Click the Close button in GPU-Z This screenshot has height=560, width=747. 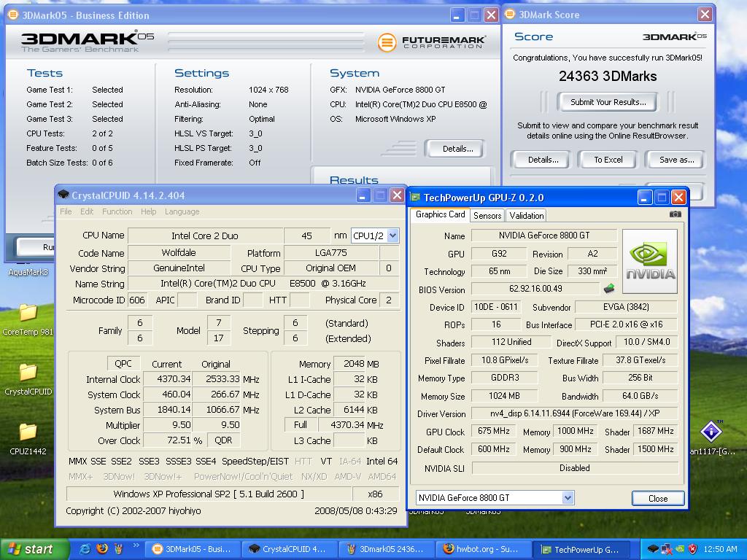pyautogui.click(x=658, y=498)
